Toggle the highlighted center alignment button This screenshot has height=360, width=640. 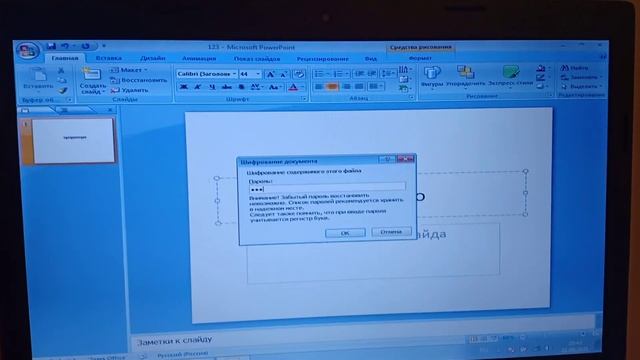332,87
